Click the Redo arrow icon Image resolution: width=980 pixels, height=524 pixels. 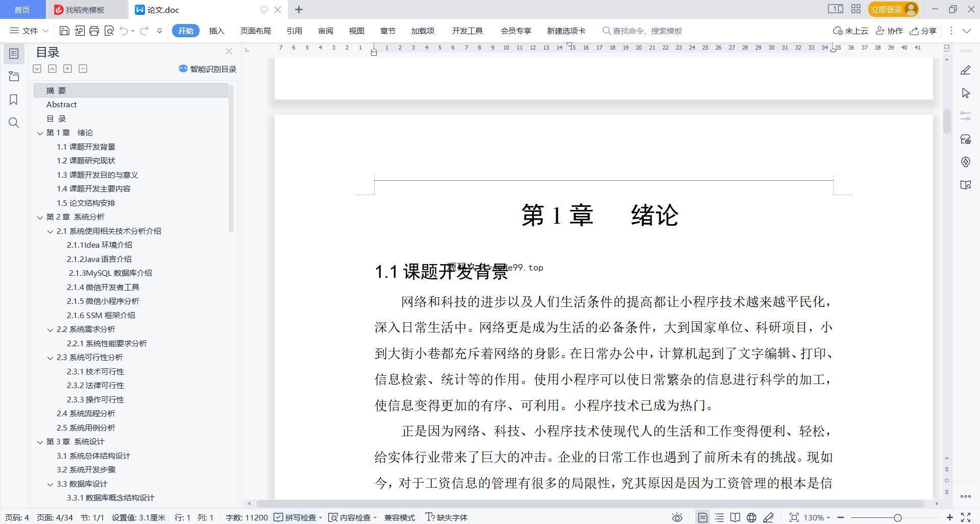(144, 31)
